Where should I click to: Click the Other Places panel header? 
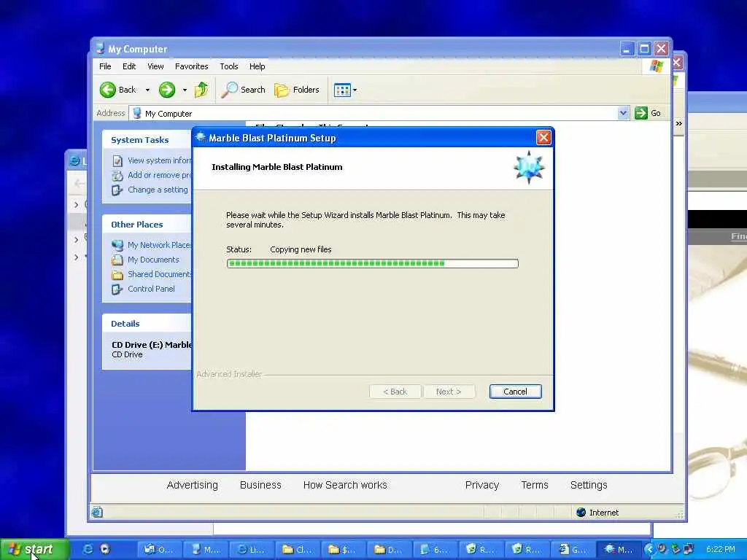click(147, 225)
